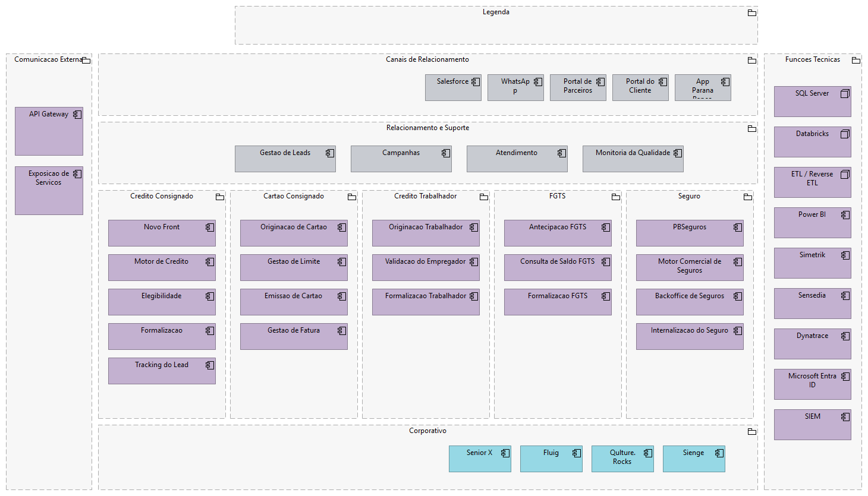This screenshot has height=496, width=868.
Task: Select the Dynatrace element
Action: 812,344
